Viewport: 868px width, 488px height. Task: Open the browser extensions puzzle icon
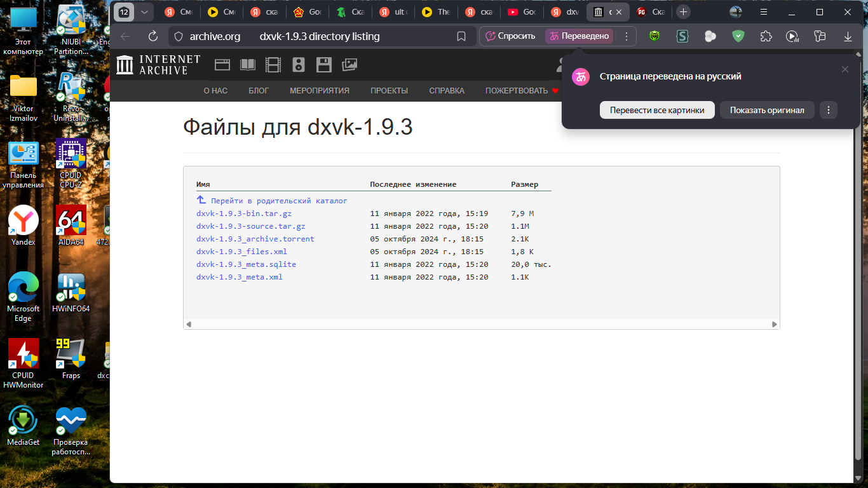coord(766,36)
